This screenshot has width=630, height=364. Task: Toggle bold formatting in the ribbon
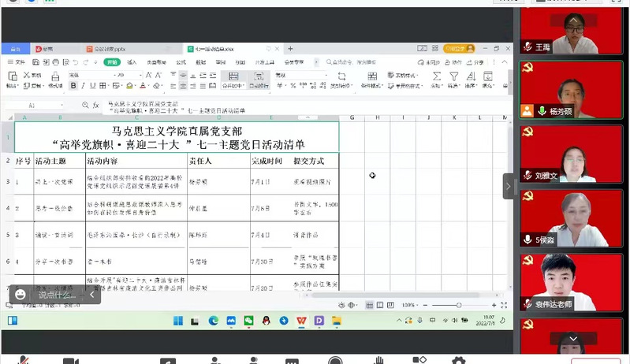[71, 85]
